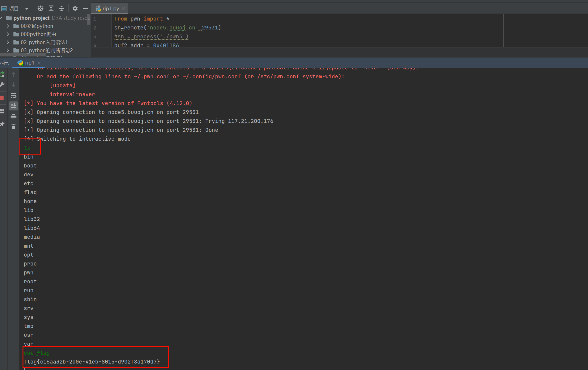Click the up arrow in run console toolbar

click(14, 74)
